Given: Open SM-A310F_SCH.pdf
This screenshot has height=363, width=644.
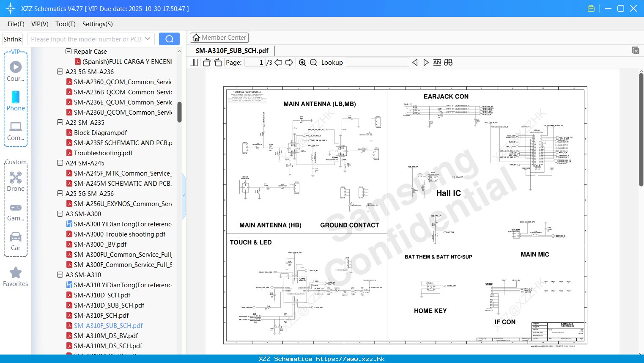Looking at the screenshot, I should tap(101, 315).
